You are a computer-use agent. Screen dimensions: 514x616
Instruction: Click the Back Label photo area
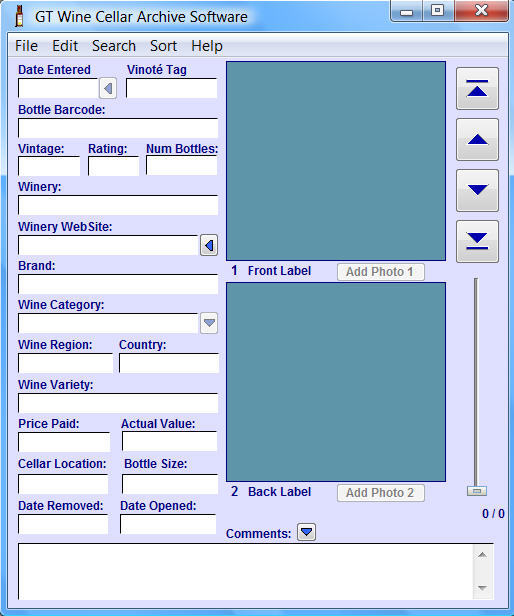click(336, 382)
